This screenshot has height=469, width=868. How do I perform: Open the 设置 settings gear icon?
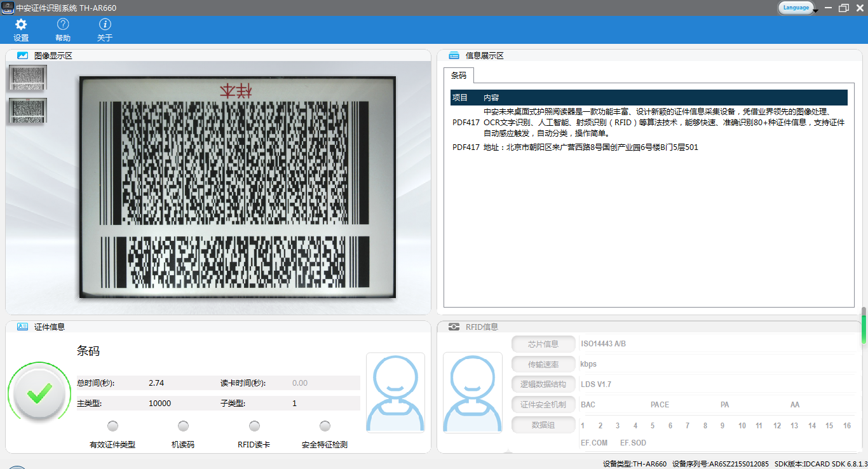click(21, 24)
